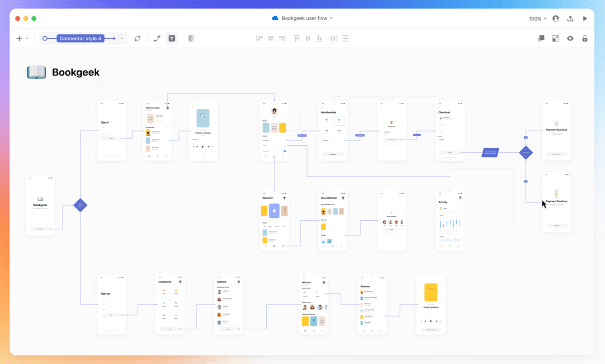Screen dimensions: 605x364
Task: Toggle the switch on the profile screen
Action: point(284,151)
